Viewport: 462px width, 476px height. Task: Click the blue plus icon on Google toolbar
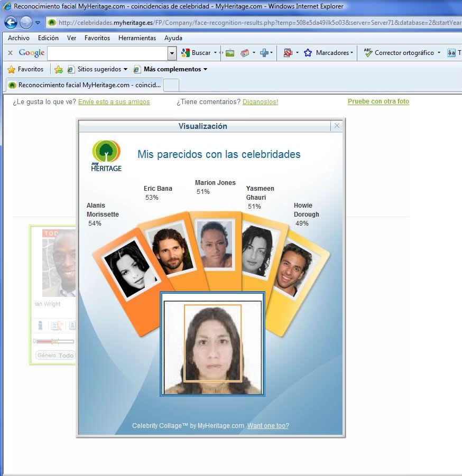[x=264, y=53]
